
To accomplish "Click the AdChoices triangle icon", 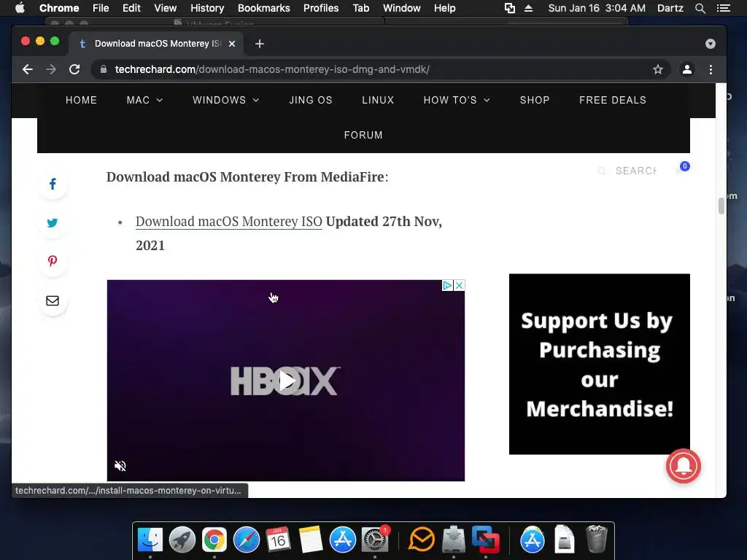I will click(447, 285).
